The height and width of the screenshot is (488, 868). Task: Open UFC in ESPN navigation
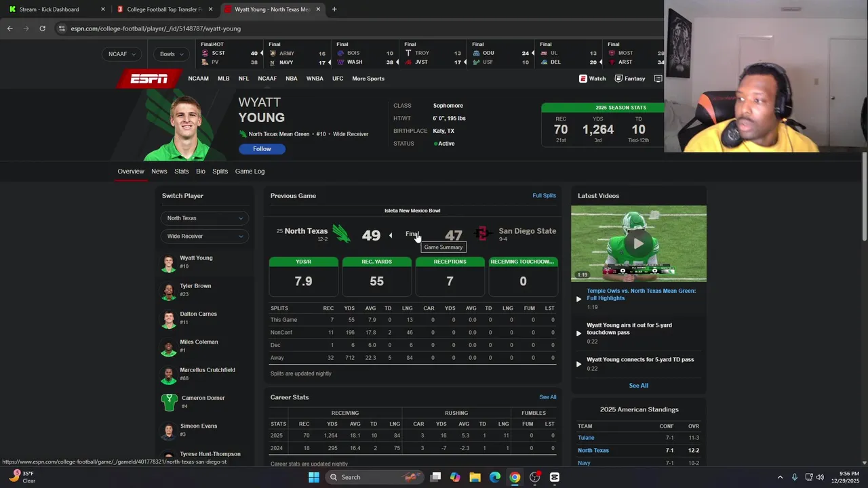[338, 79]
